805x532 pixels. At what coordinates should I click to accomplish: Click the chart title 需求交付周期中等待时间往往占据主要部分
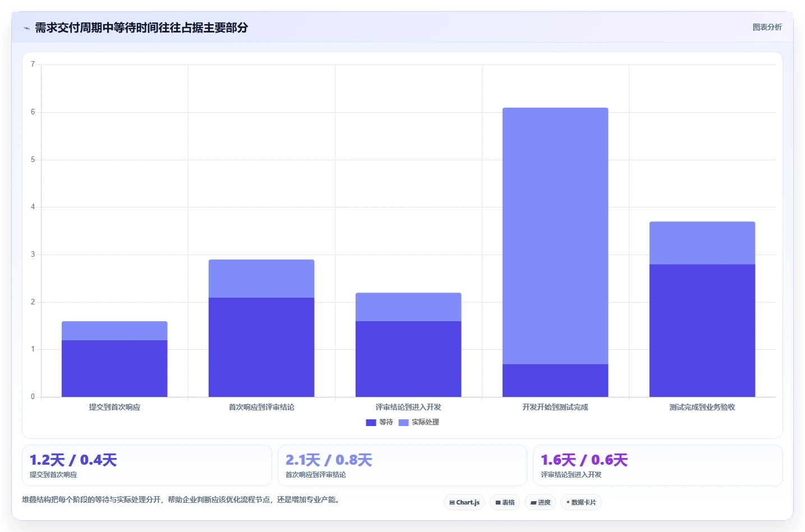coord(141,27)
